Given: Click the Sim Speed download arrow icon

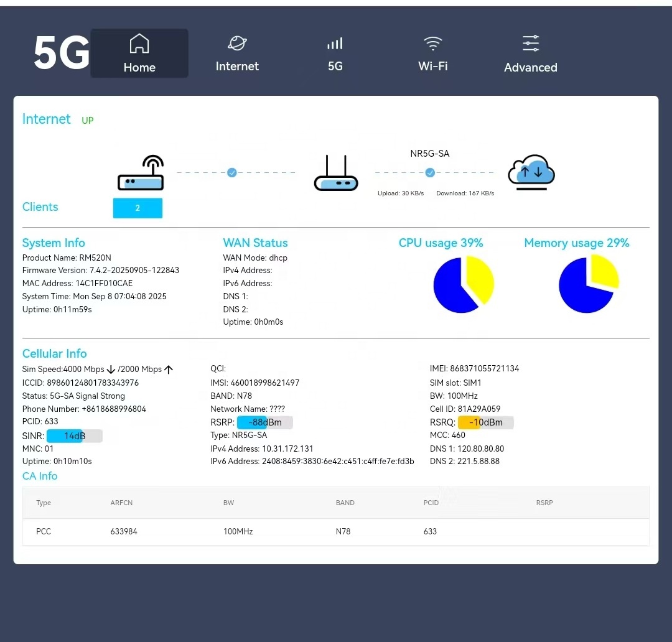Looking at the screenshot, I should [x=111, y=370].
